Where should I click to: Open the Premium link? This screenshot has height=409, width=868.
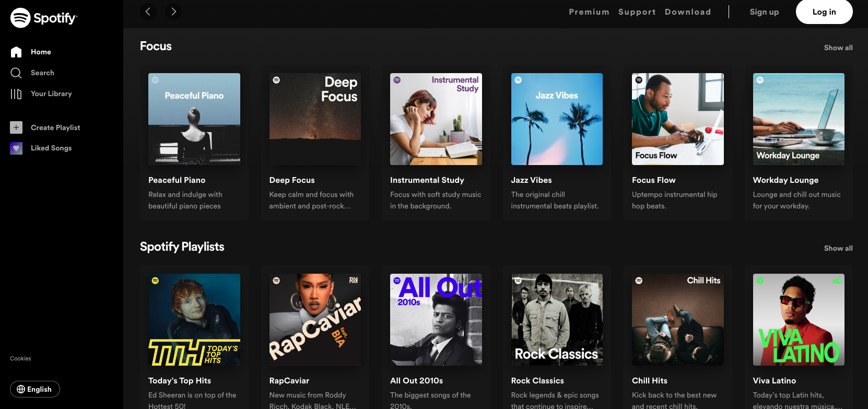click(589, 11)
